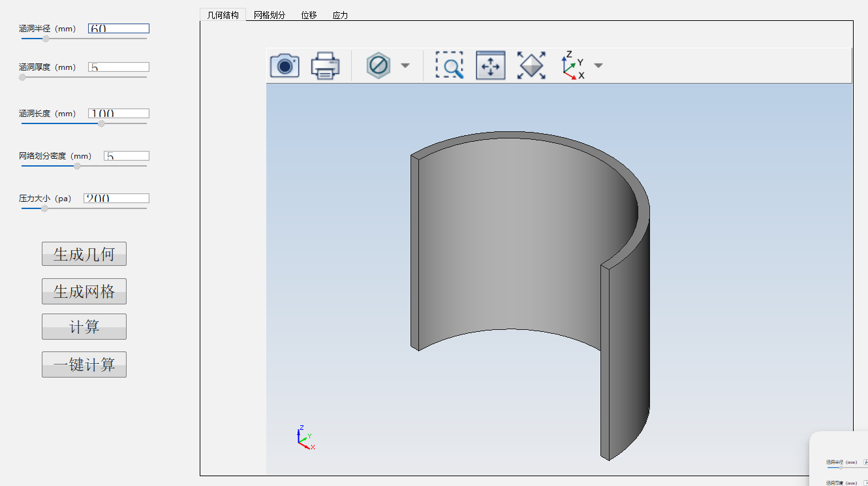Screen dimensions: 868x486
Task: Click the XYZ axis orientation icon
Action: [573, 65]
